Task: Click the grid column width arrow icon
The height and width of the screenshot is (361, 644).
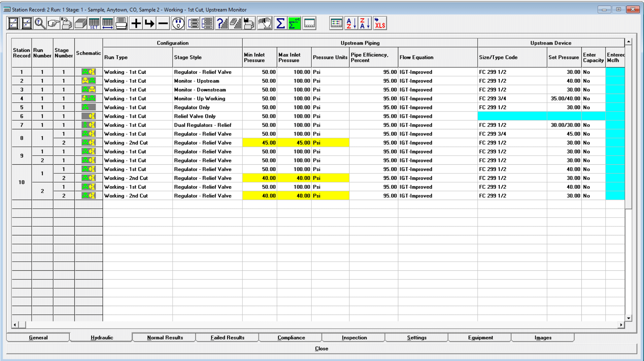Action: 107,24
